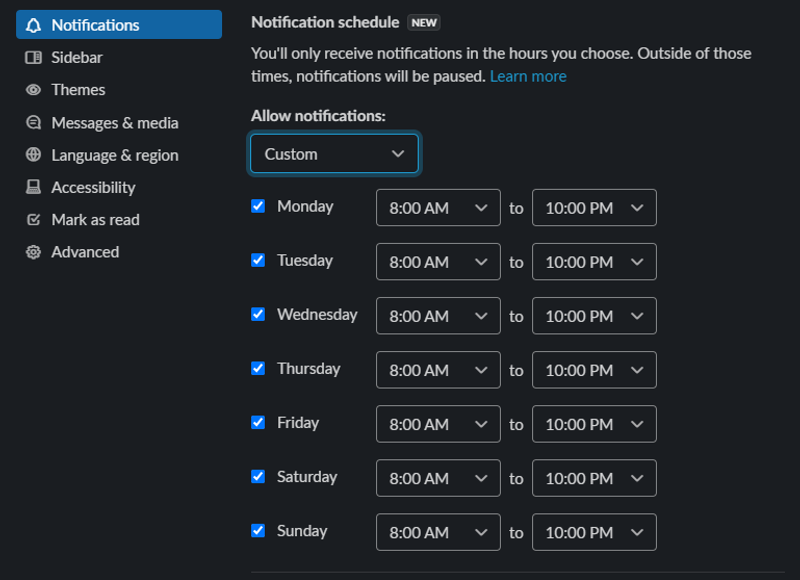Expand Saturday's 8:00 AM start time dropdown
Image resolution: width=800 pixels, height=580 pixels.
click(x=438, y=478)
